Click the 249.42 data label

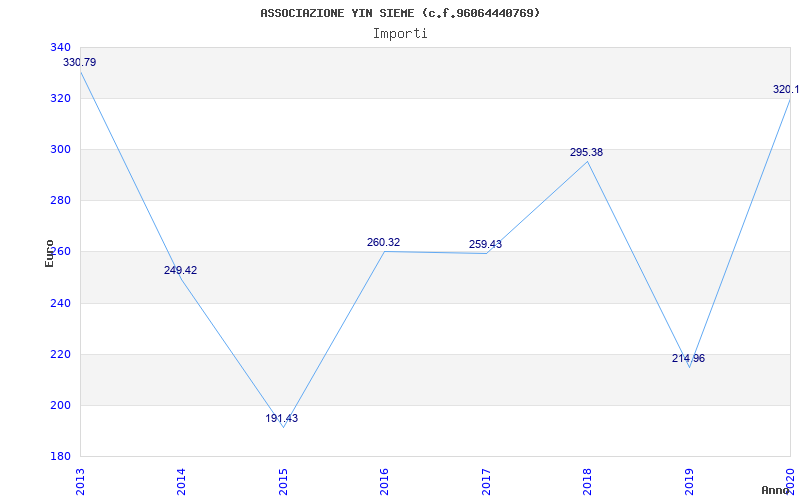[x=180, y=270]
